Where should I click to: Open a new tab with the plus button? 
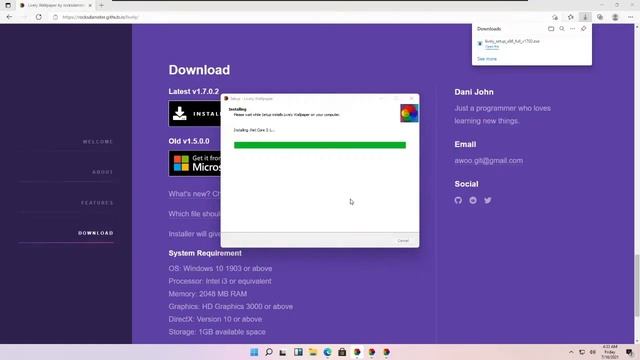[x=101, y=5]
